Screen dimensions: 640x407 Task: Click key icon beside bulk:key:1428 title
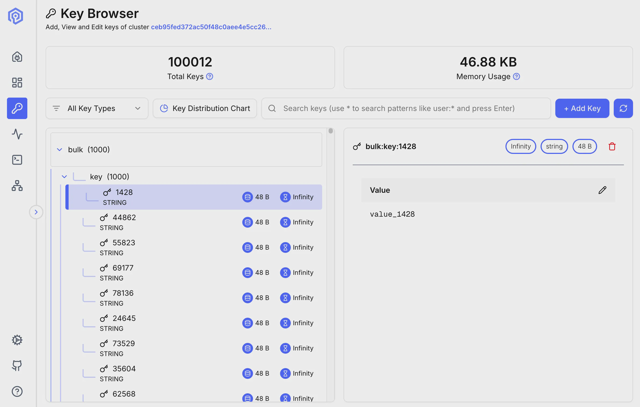357,147
